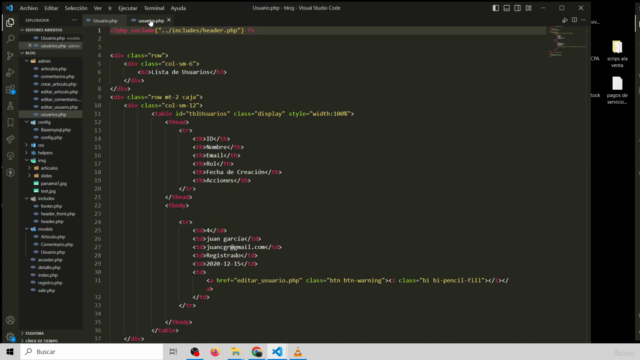Collapse the Editores Abiertos section
This screenshot has width=640, height=360.
pos(44,30)
